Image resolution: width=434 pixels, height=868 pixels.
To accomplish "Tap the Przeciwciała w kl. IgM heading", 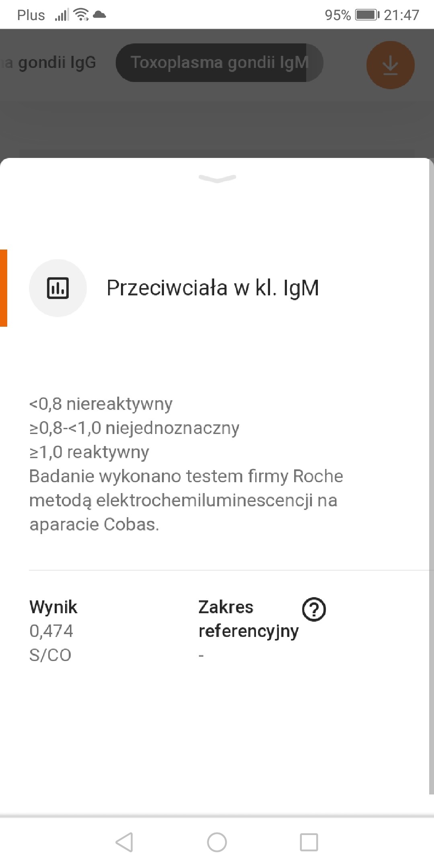I will click(x=213, y=288).
